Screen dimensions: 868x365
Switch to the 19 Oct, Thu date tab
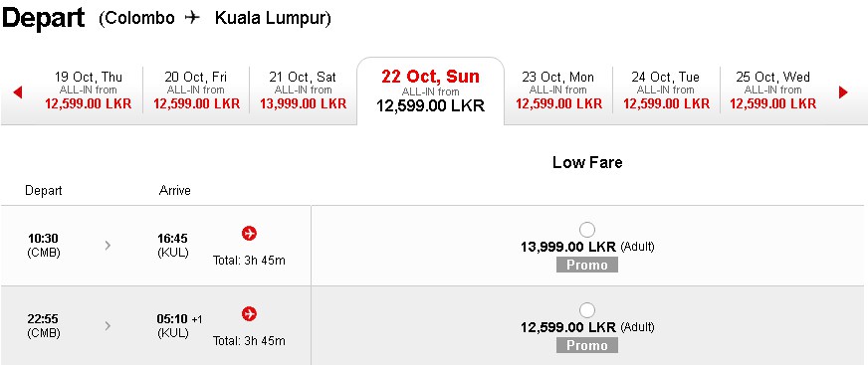pyautogui.click(x=89, y=91)
